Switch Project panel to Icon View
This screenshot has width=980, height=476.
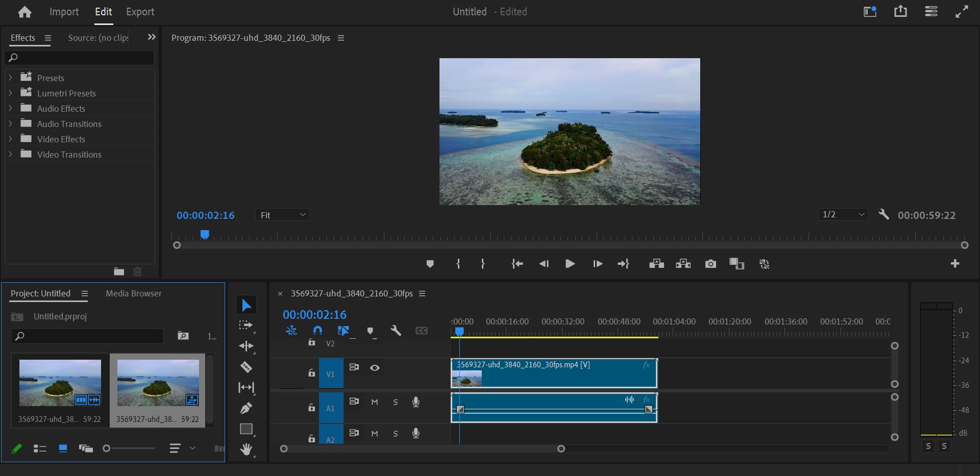coord(63,448)
